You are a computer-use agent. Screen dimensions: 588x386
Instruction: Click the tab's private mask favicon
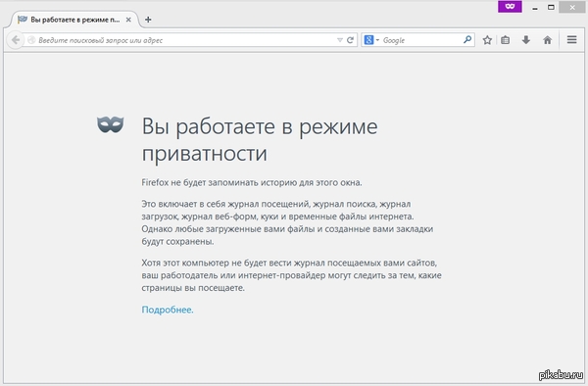pyautogui.click(x=23, y=20)
